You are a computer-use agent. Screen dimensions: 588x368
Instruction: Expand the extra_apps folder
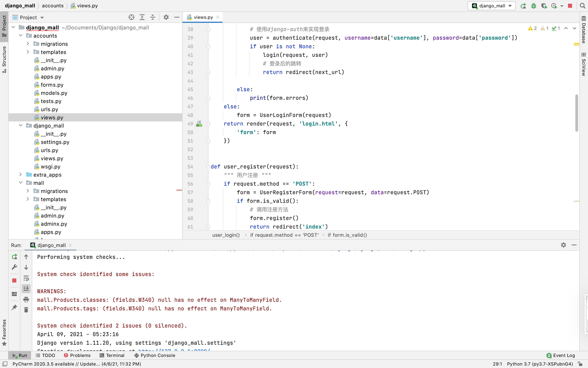click(21, 175)
